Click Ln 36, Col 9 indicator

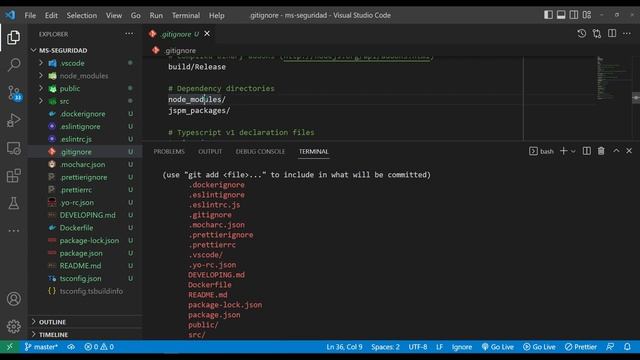344,347
